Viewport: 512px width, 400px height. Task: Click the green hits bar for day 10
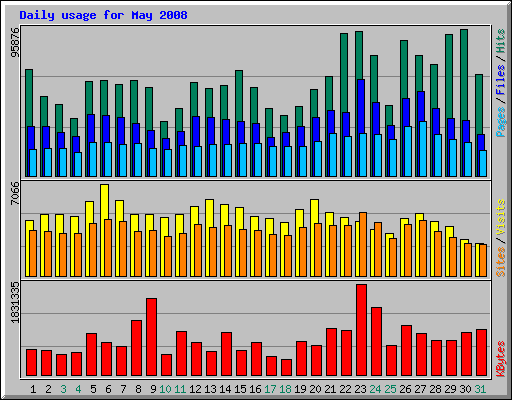point(164,130)
